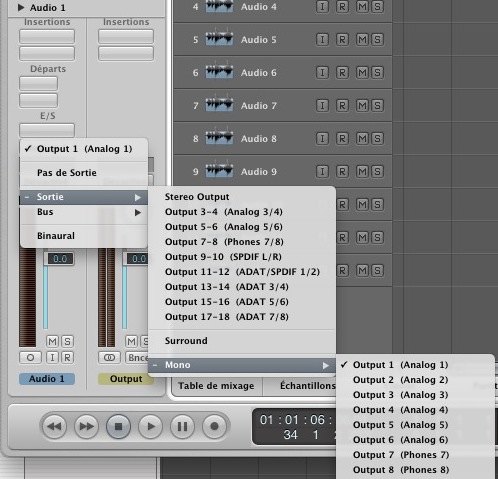Select Stereo Output in Sortie submenu
The width and height of the screenshot is (498, 479).
[242, 197]
